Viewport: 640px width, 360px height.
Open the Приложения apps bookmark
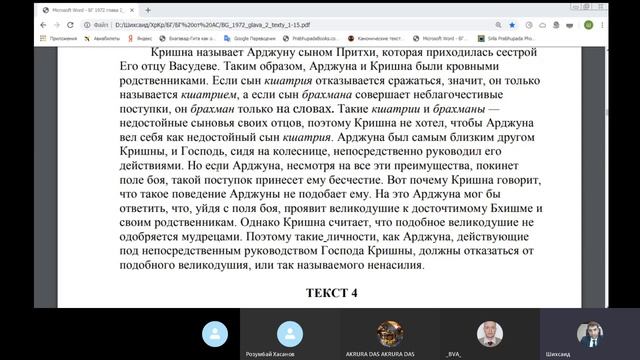58,38
